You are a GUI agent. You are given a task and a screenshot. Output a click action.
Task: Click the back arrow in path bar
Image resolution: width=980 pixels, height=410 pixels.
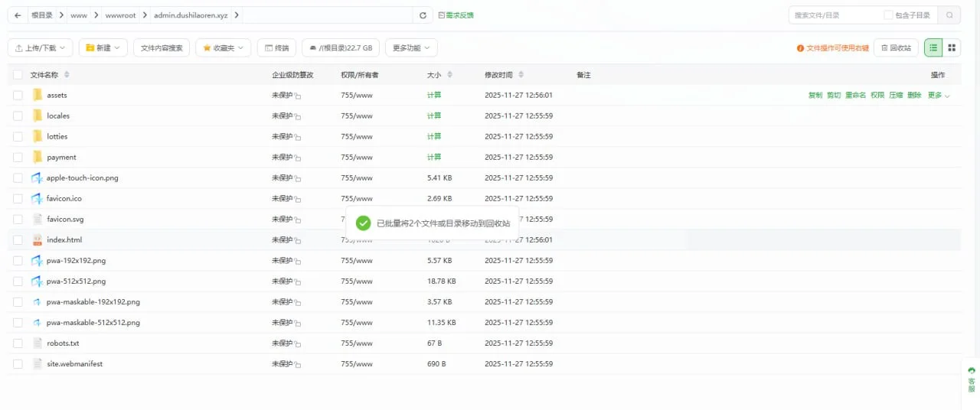click(x=18, y=15)
